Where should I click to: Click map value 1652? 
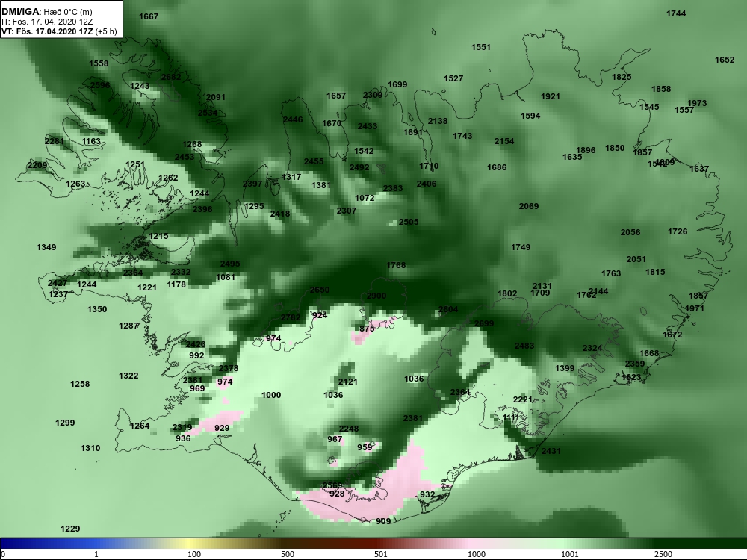pyautogui.click(x=725, y=60)
